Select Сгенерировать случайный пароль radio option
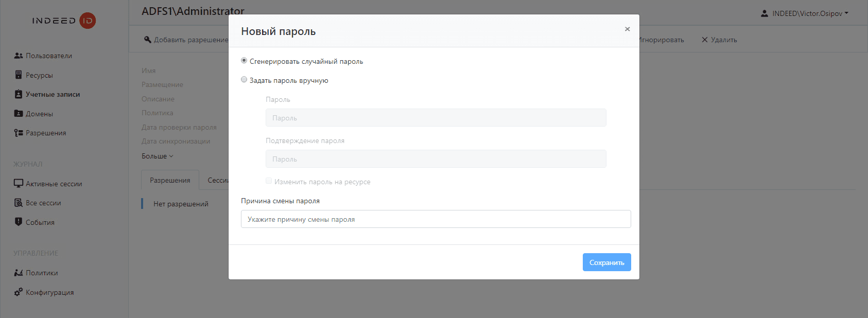 coord(244,61)
